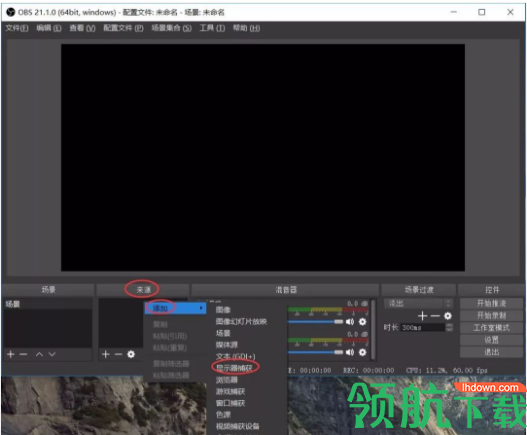Add a new scene with the plus icon
This screenshot has width=527, height=435.
pos(11,354)
